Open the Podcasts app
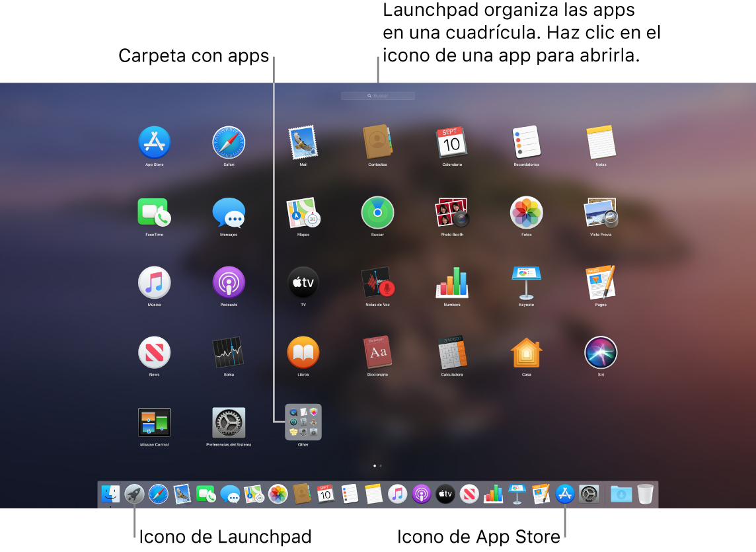Viewport: 756px width, 552px height. point(229,282)
